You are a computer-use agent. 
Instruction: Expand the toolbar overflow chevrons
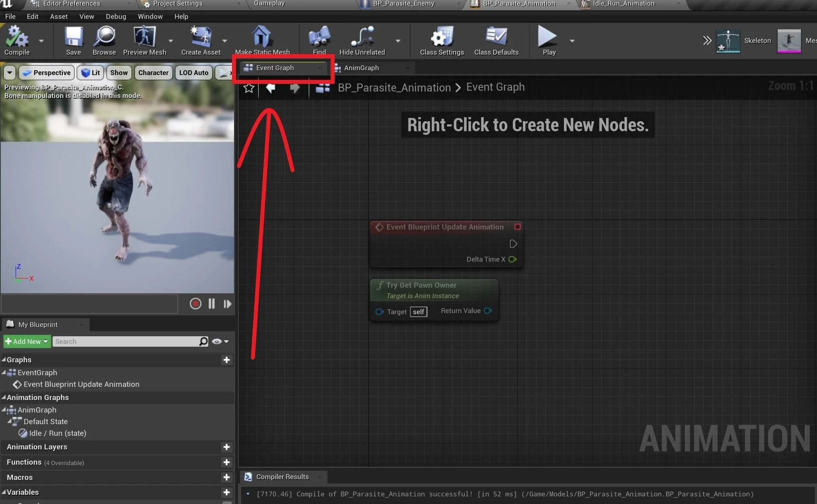click(x=707, y=41)
